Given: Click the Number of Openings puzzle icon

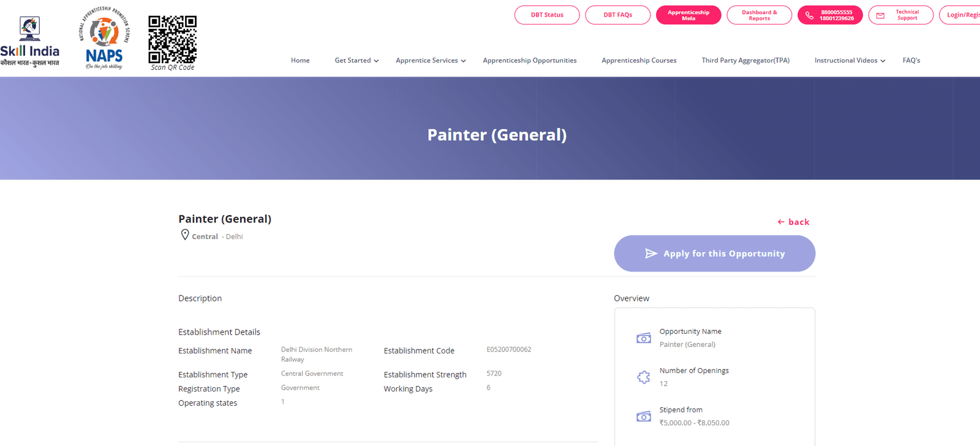Looking at the screenshot, I should point(644,377).
